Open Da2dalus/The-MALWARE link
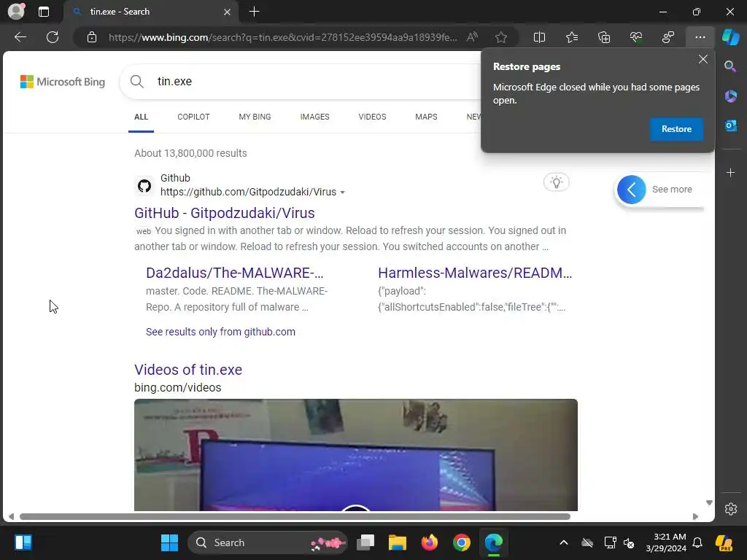Image resolution: width=747 pixels, height=560 pixels. click(234, 273)
